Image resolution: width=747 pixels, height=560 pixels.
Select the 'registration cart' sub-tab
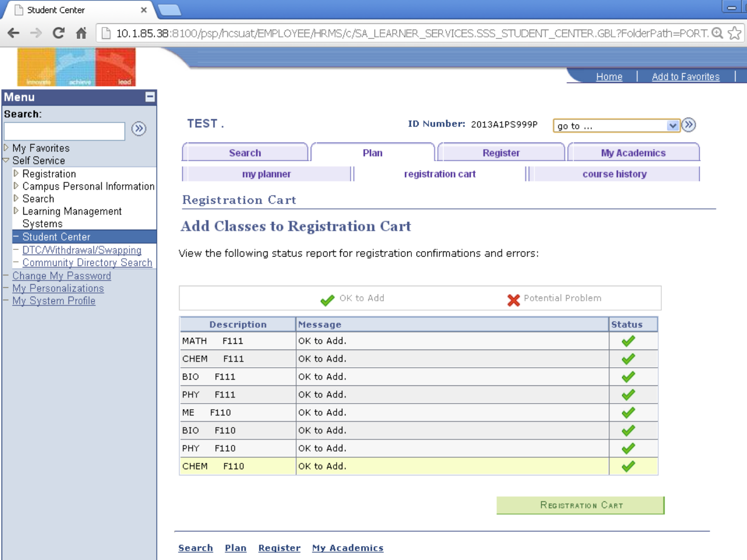coord(440,174)
